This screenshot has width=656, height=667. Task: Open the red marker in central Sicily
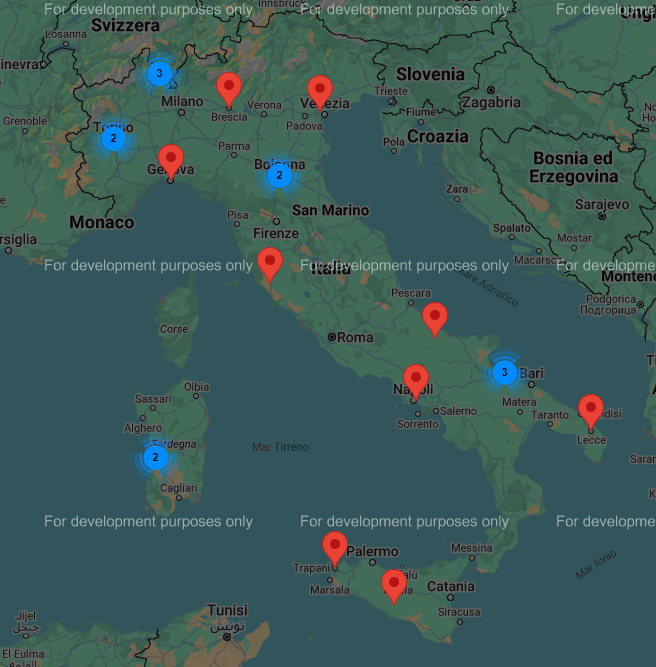394,587
